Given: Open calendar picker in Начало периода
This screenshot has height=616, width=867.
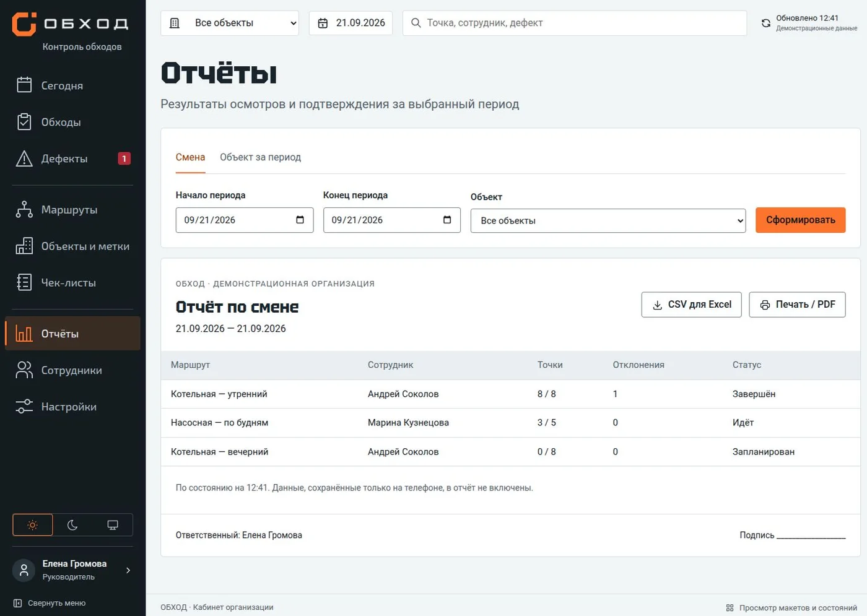Looking at the screenshot, I should [x=300, y=220].
